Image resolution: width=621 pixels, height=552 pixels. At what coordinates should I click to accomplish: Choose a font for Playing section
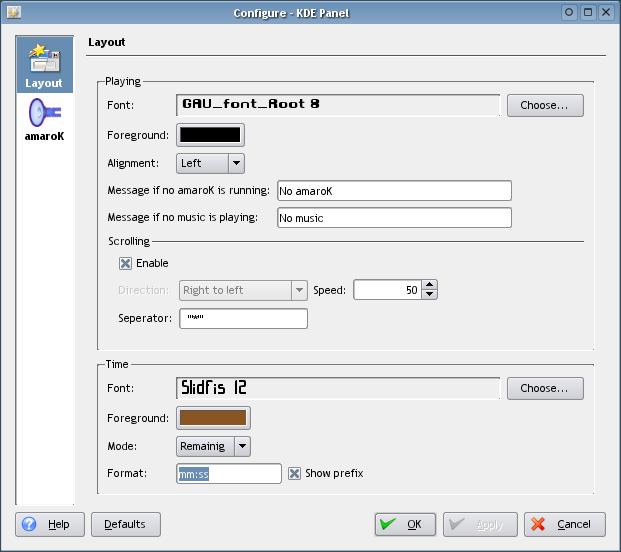click(545, 105)
